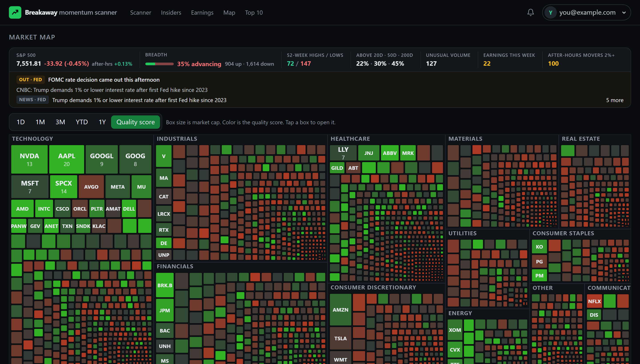Open the ABBV tile
This screenshot has width=640, height=364.
click(390, 153)
